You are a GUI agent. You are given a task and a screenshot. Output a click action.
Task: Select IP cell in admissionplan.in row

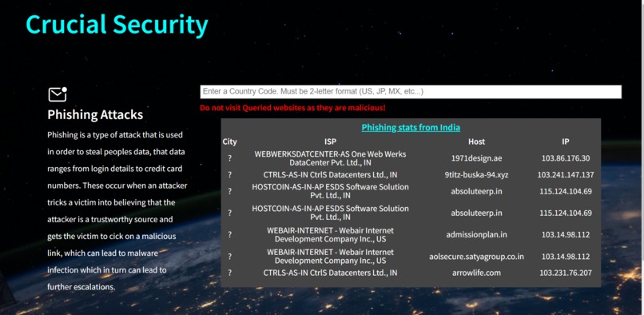[x=566, y=235]
